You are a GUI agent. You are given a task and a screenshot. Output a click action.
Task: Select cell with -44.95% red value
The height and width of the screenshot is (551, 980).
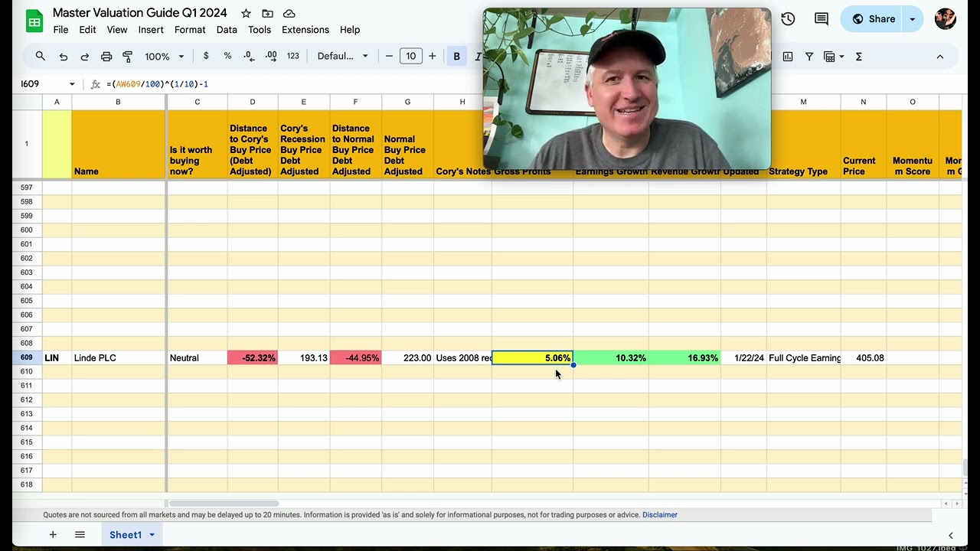coord(355,358)
